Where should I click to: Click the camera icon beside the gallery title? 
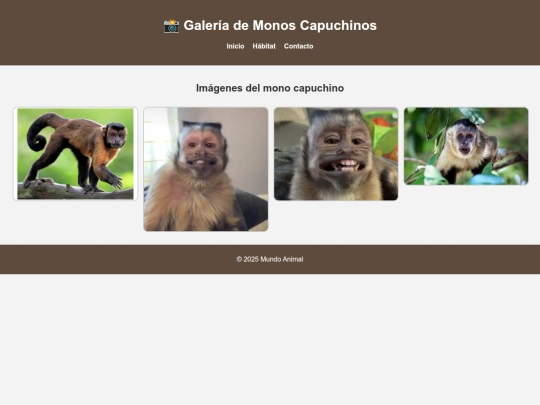click(171, 26)
